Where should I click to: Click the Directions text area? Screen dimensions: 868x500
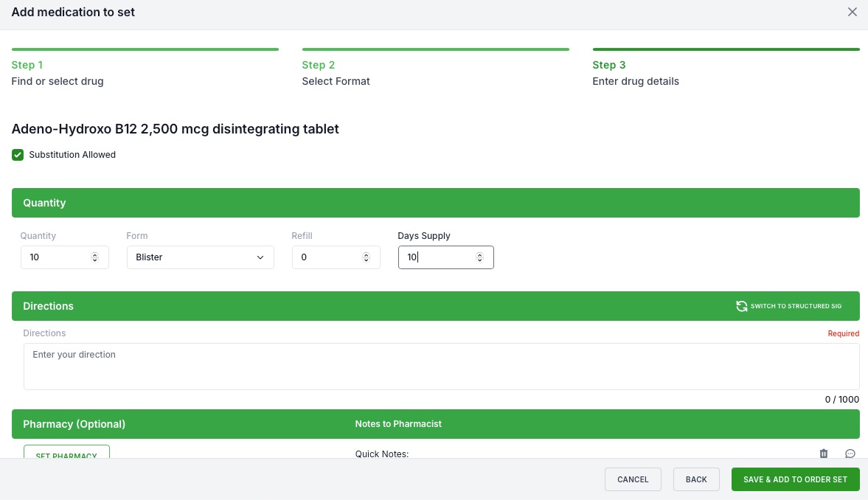pos(441,367)
